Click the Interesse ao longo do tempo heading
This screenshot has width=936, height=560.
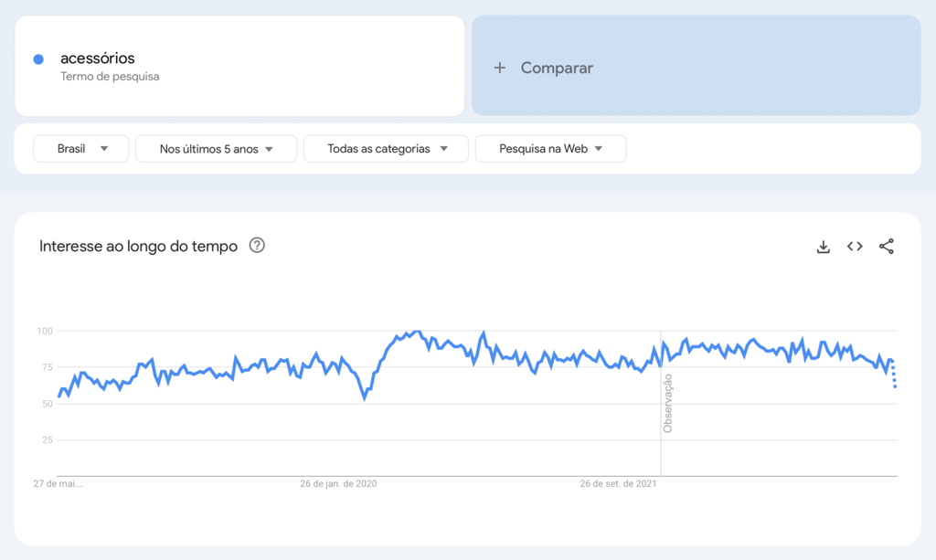[137, 245]
